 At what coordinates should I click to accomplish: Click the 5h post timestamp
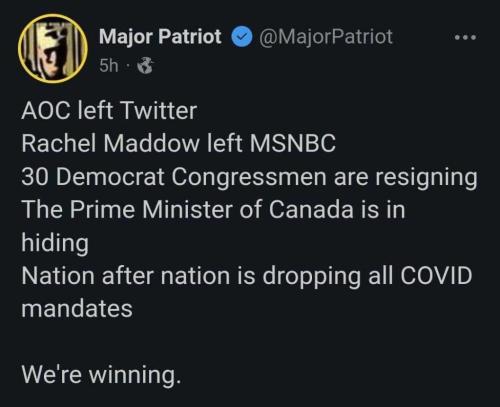109,66
